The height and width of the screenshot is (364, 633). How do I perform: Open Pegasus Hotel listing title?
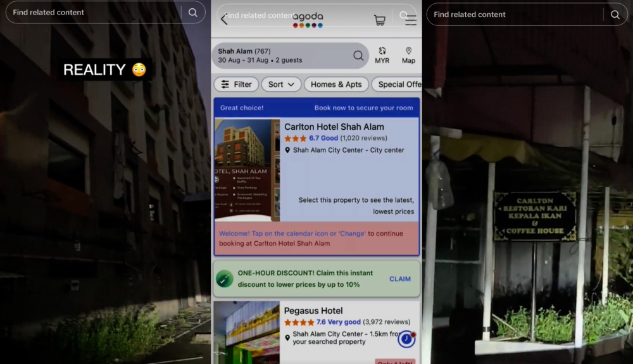click(x=313, y=311)
